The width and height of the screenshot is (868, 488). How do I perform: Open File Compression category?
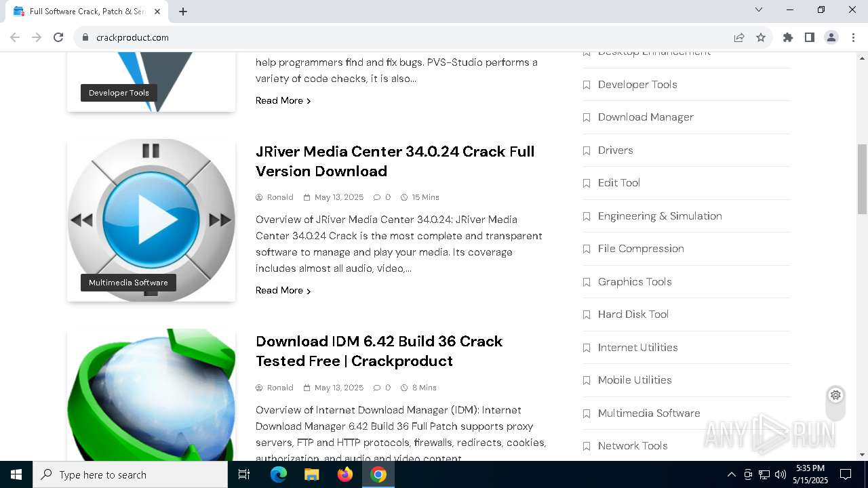[x=641, y=249]
